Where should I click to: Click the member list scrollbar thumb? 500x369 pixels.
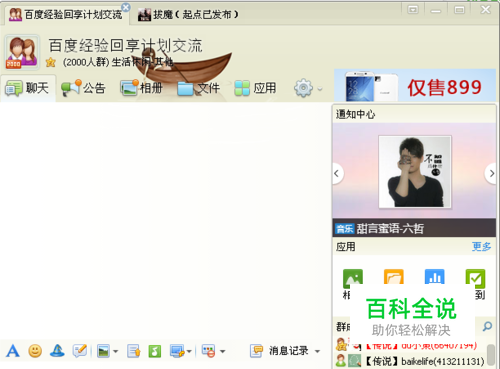pyautogui.click(x=491, y=355)
